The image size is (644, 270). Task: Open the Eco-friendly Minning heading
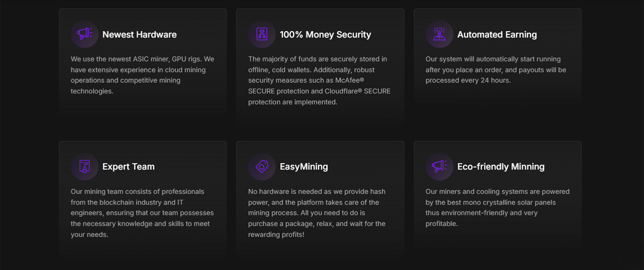(x=501, y=167)
